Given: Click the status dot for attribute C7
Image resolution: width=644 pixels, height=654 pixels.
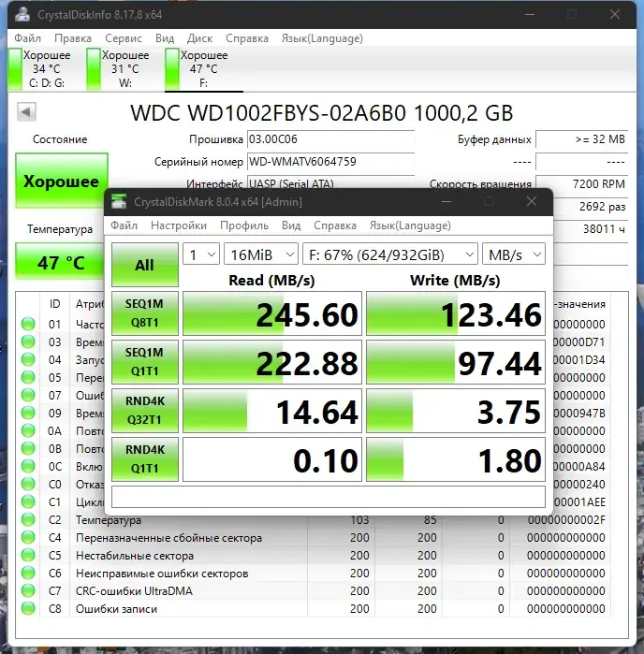Looking at the screenshot, I should click(x=28, y=590).
